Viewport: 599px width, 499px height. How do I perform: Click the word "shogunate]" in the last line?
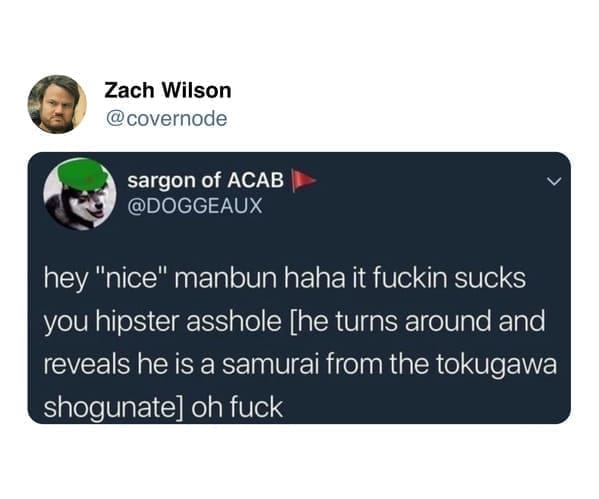(x=113, y=409)
